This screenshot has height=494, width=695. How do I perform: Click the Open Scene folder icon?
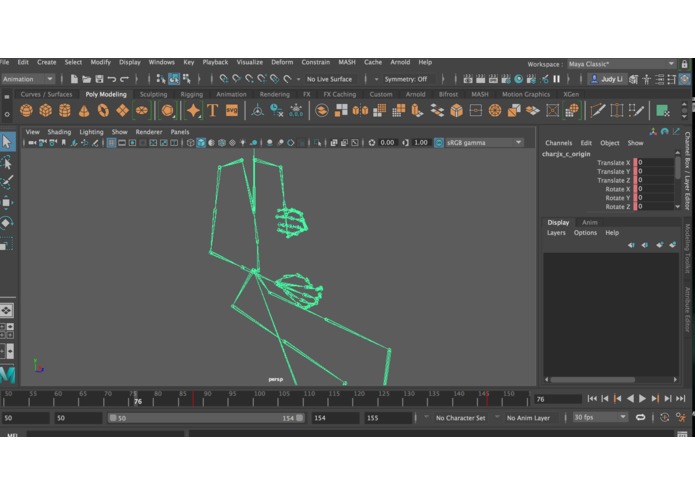click(86, 79)
